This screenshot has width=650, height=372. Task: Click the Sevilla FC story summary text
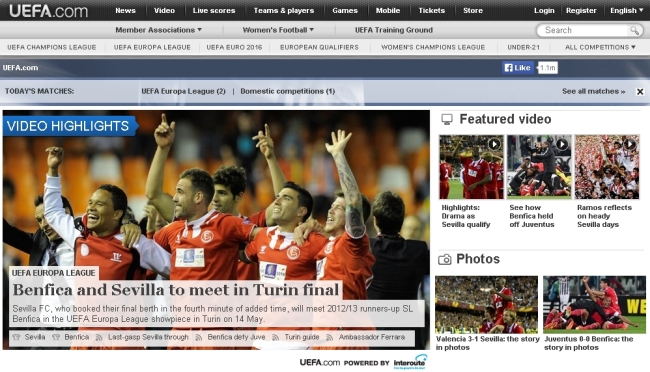[x=213, y=314]
